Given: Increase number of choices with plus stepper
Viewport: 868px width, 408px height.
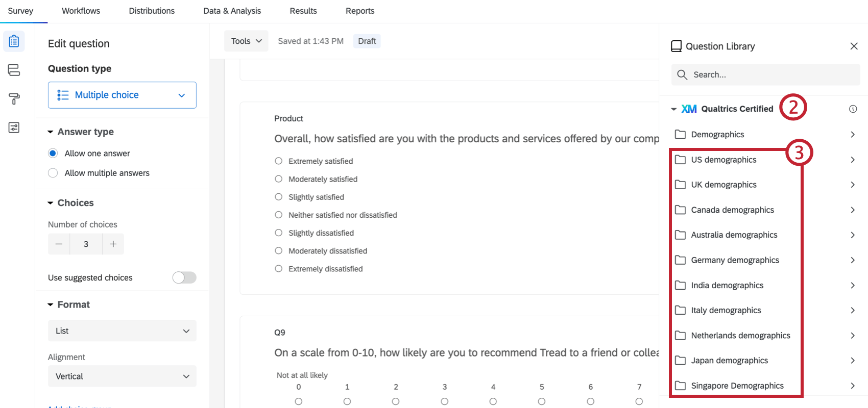Looking at the screenshot, I should (113, 244).
